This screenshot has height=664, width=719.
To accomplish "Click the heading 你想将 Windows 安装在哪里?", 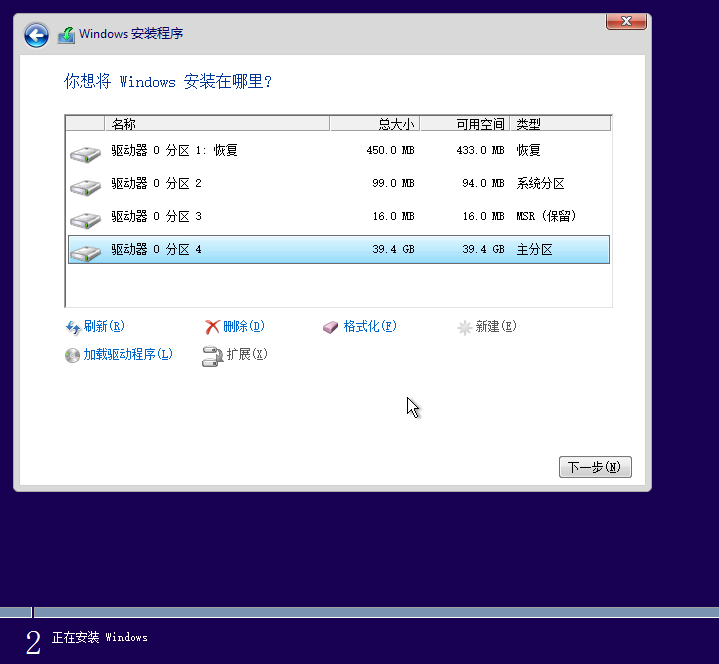I will point(168,82).
